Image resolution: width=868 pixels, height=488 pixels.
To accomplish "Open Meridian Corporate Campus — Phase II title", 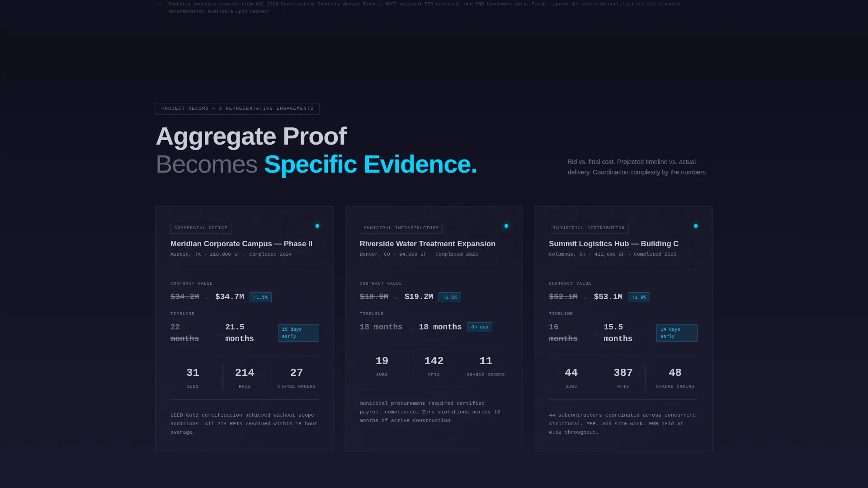I will [x=241, y=244].
